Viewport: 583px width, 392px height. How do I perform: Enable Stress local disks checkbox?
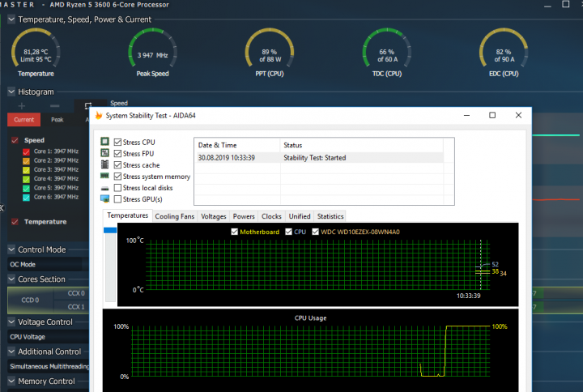click(x=118, y=188)
